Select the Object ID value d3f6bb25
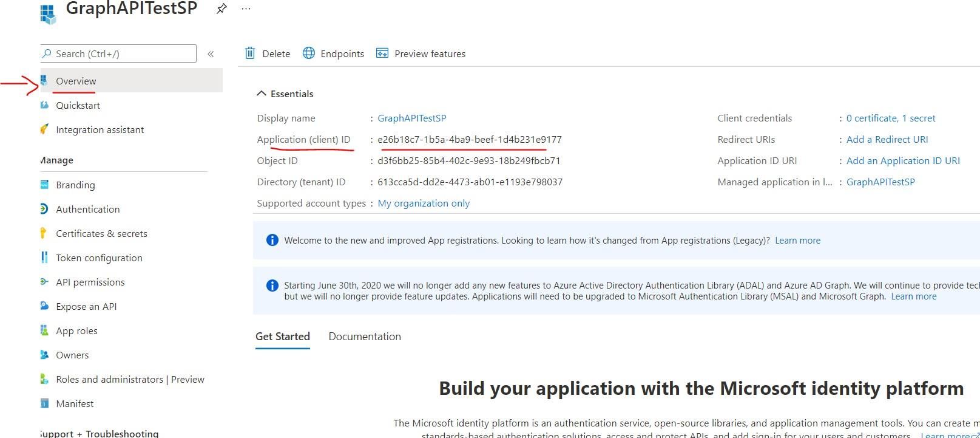 click(469, 160)
